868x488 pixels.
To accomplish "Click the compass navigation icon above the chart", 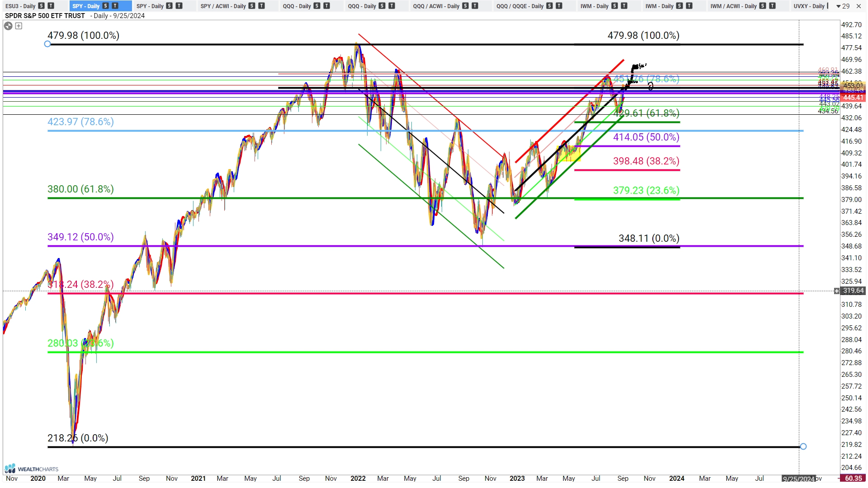I will point(8,26).
